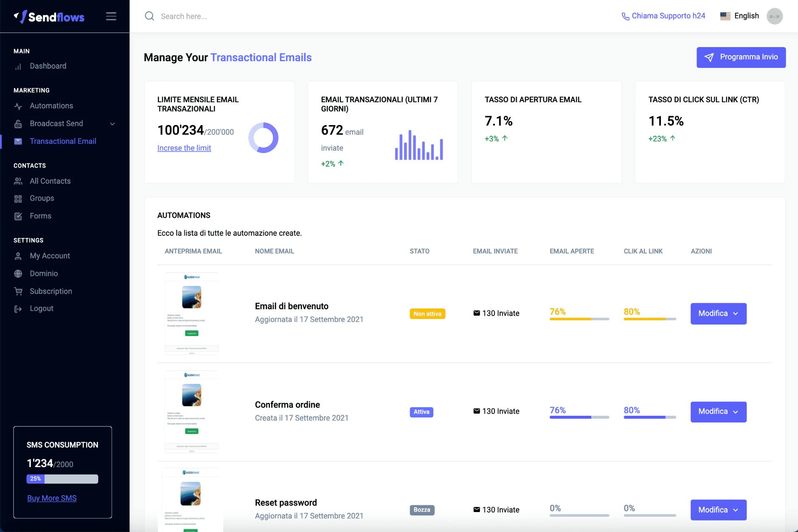Click the All Contacts people icon
The image size is (798, 532).
tap(18, 181)
